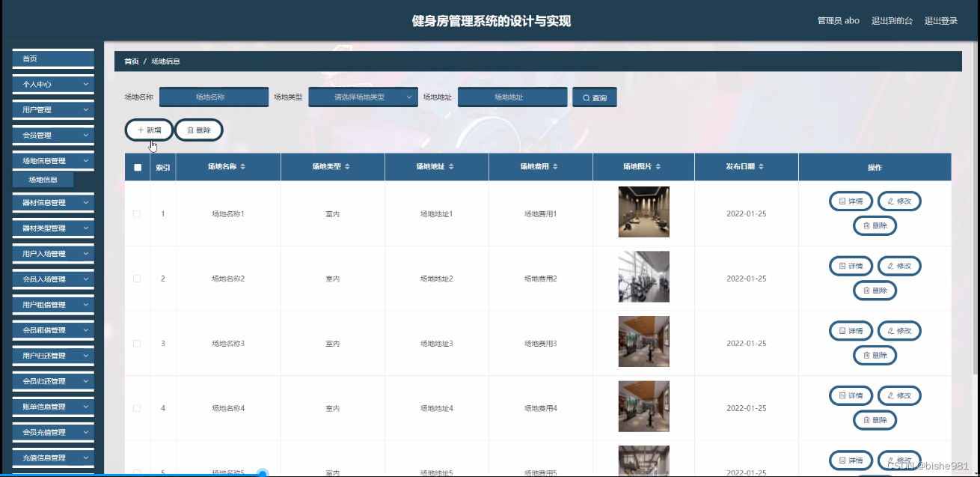Toggle the select-all checkbox in table header
This screenshot has width=980, height=477.
pos(137,167)
